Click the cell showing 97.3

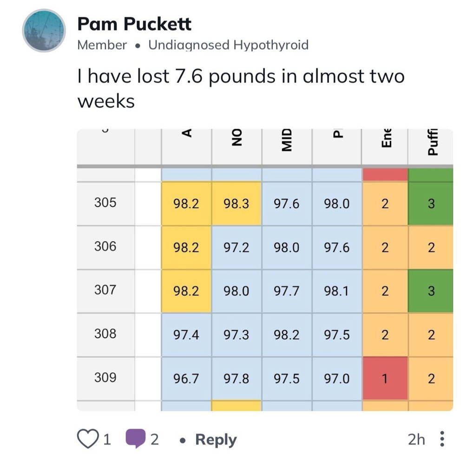(236, 335)
